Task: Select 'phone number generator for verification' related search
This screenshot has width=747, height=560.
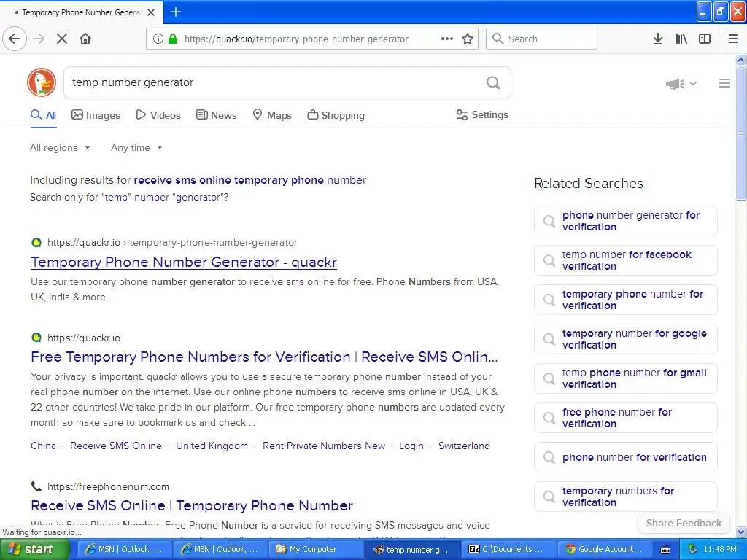Action: [625, 221]
